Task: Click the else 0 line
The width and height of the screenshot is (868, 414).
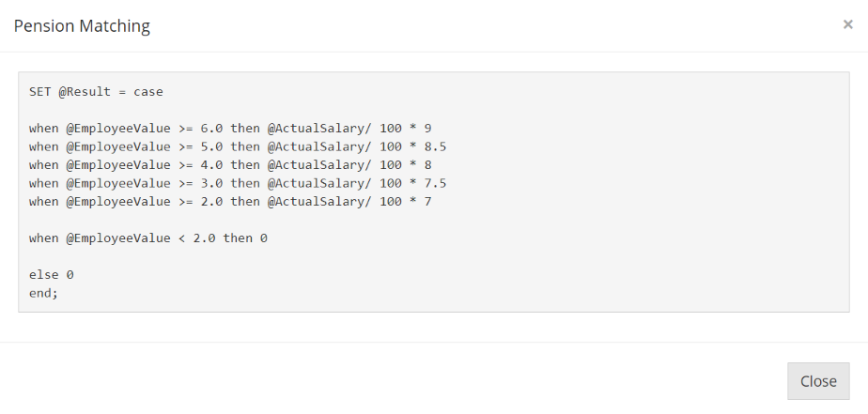Action: coord(52,274)
